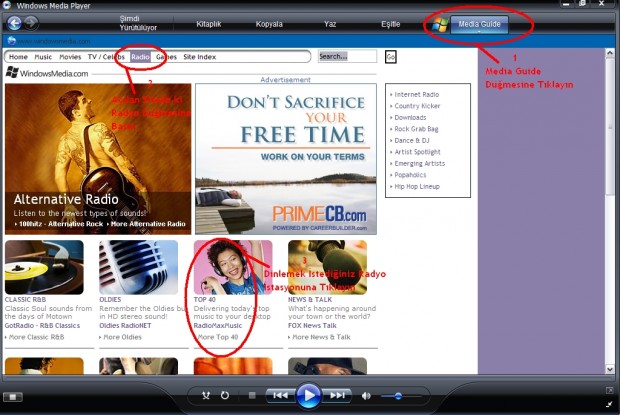Go to Home in site navigation
Image resolution: width=620 pixels, height=415 pixels.
point(18,57)
